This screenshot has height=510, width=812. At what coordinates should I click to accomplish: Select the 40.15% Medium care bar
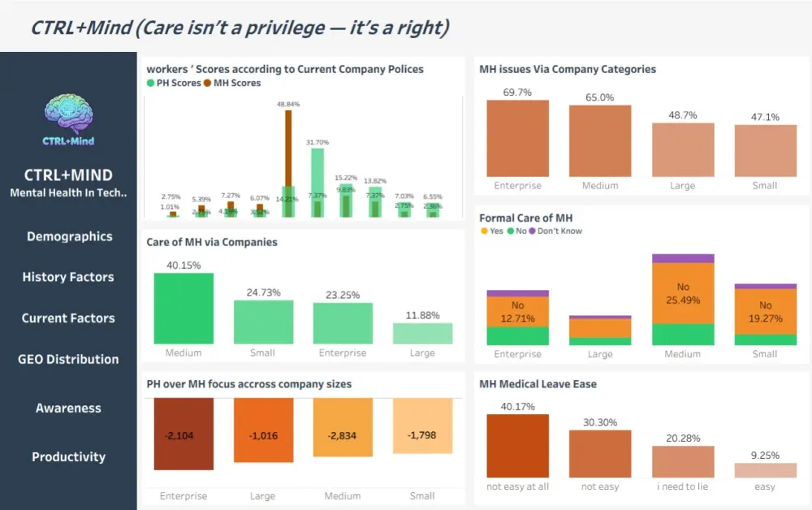click(184, 308)
